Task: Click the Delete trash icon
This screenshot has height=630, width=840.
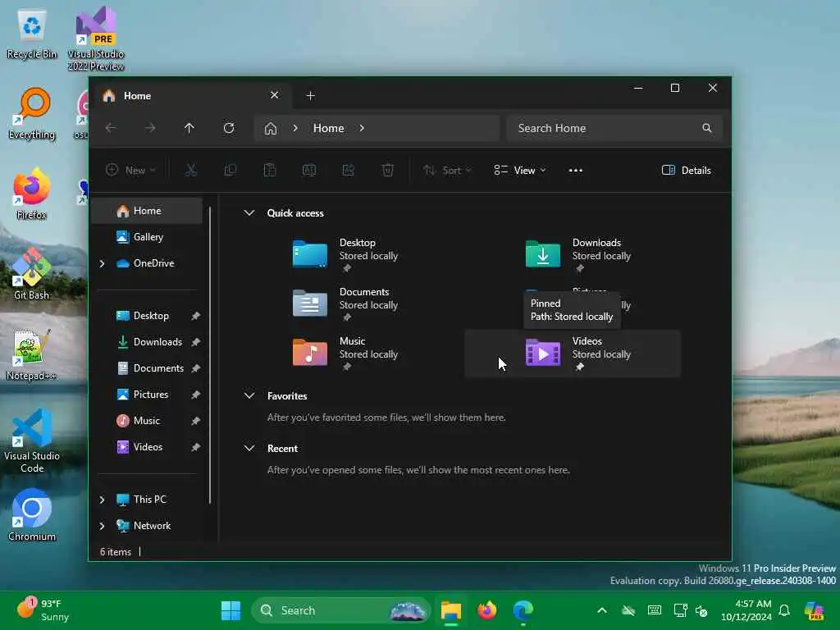Action: (388, 171)
